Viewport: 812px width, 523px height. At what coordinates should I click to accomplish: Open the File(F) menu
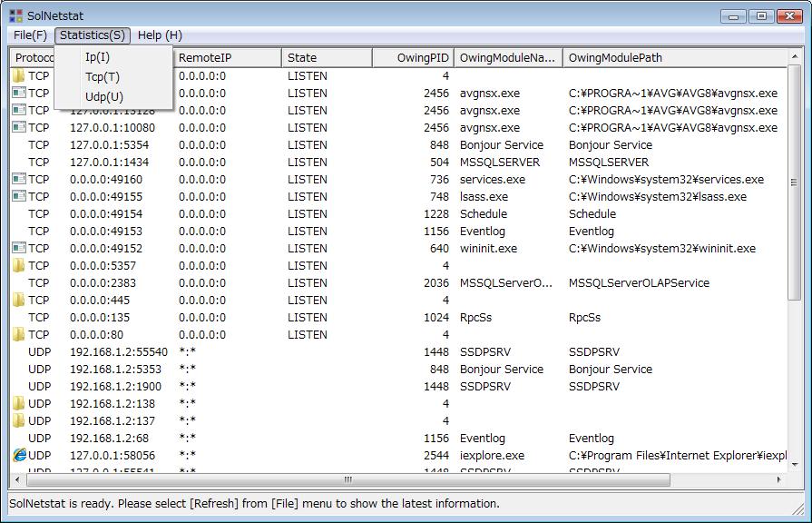(x=30, y=35)
